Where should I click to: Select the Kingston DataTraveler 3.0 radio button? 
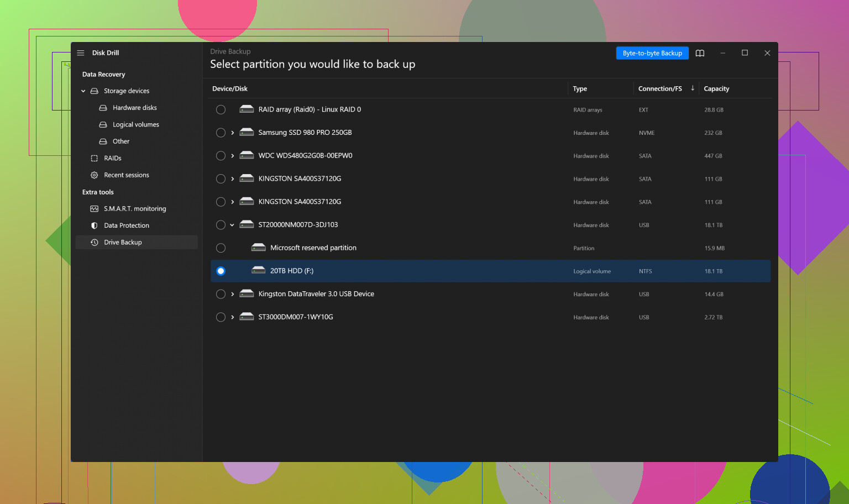221,295
